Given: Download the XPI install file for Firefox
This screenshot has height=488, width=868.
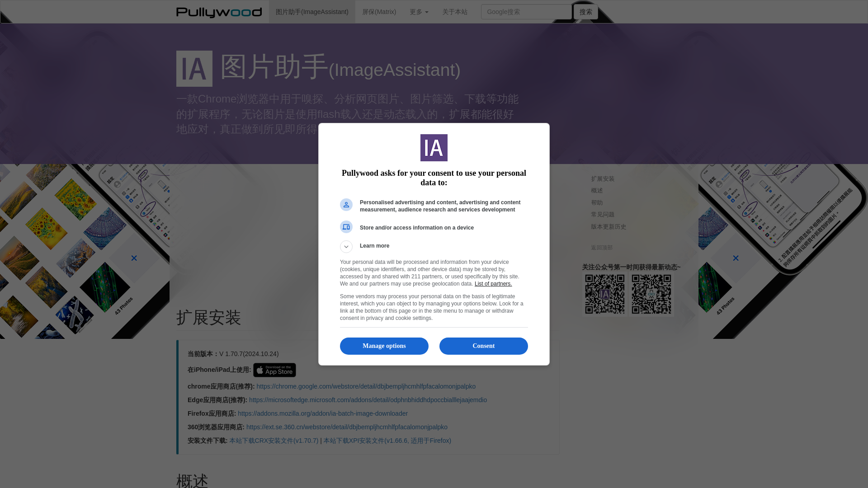Looking at the screenshot, I should (387, 441).
